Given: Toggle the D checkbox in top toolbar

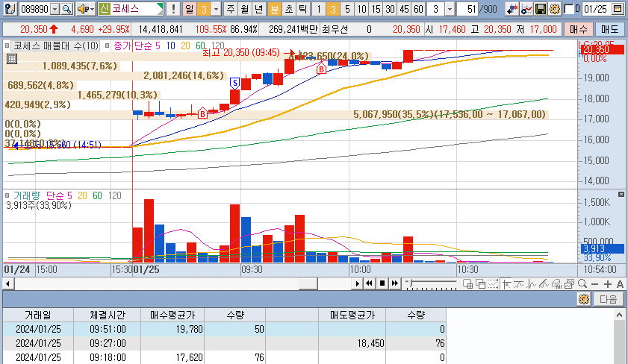Looking at the screenshot, I should [569, 9].
